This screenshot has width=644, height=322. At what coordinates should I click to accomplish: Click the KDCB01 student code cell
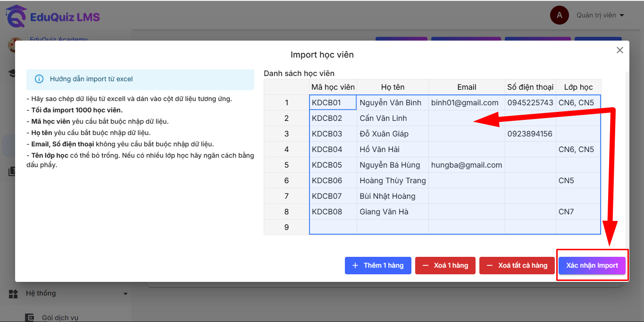(x=333, y=102)
